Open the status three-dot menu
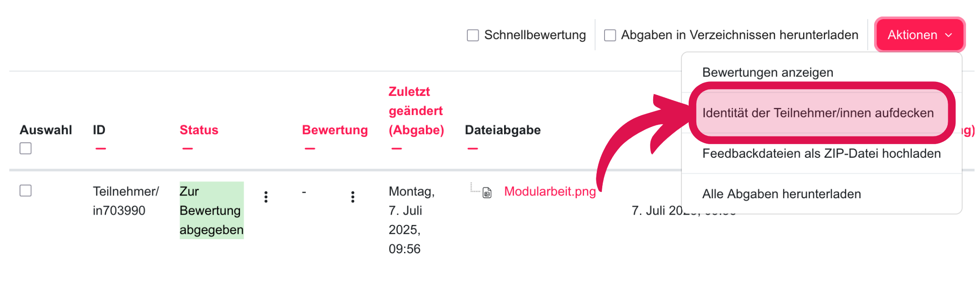The width and height of the screenshot is (980, 291). click(266, 197)
